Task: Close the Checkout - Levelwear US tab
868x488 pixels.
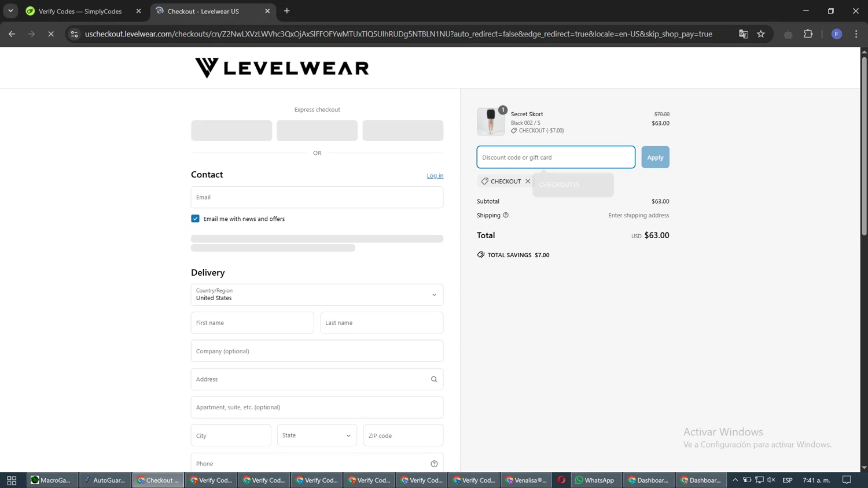Action: pyautogui.click(x=267, y=11)
